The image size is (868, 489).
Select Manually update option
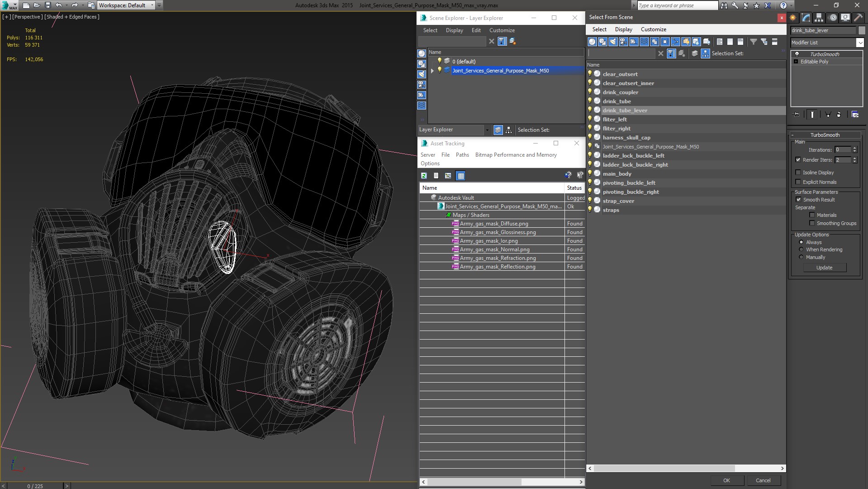click(801, 257)
